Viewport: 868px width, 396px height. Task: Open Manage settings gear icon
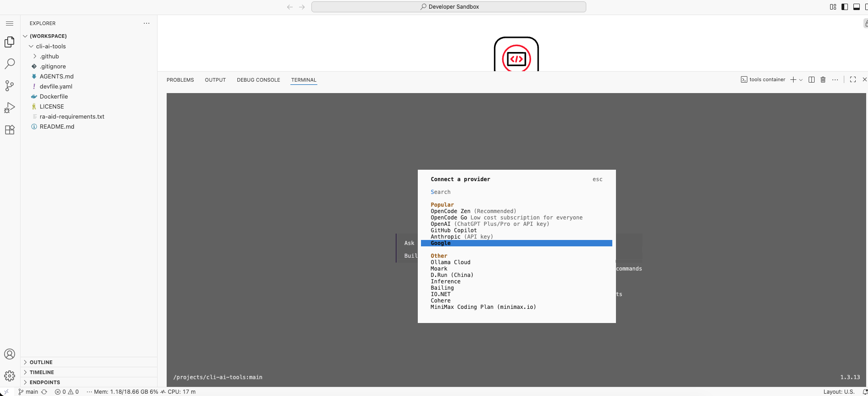pos(10,376)
